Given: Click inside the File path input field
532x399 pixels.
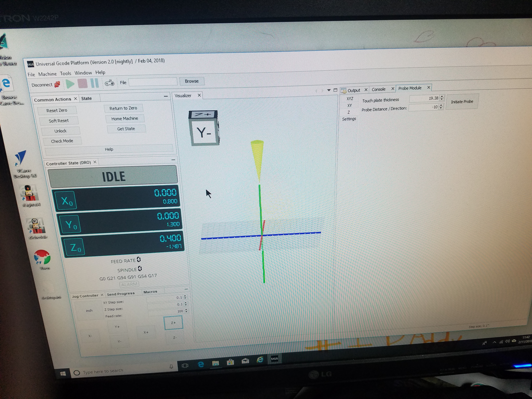Looking at the screenshot, I should tap(153, 82).
